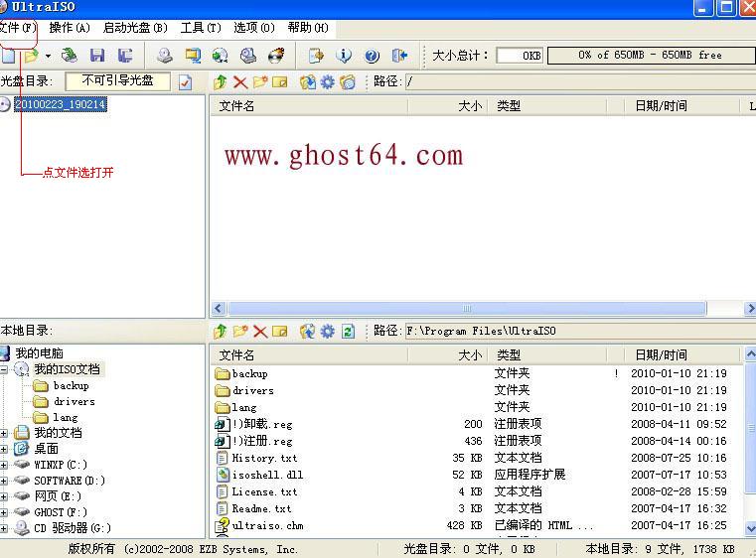Expand the 网页 (E:) drive node

[x=4, y=496]
